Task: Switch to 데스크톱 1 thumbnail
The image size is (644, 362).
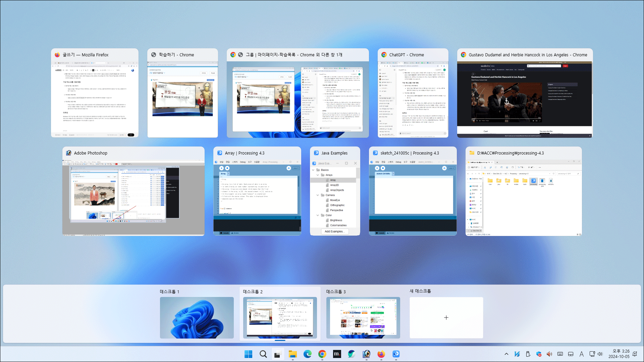Action: [x=197, y=317]
